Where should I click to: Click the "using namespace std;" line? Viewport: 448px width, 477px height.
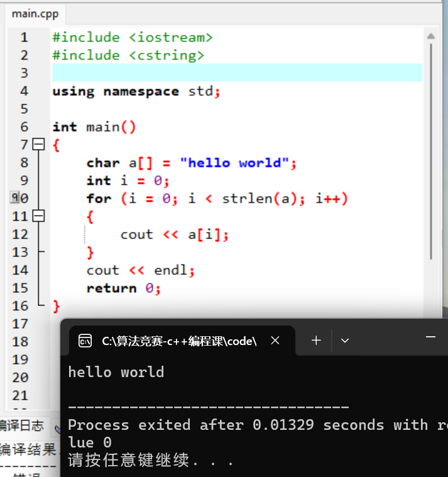(x=136, y=91)
